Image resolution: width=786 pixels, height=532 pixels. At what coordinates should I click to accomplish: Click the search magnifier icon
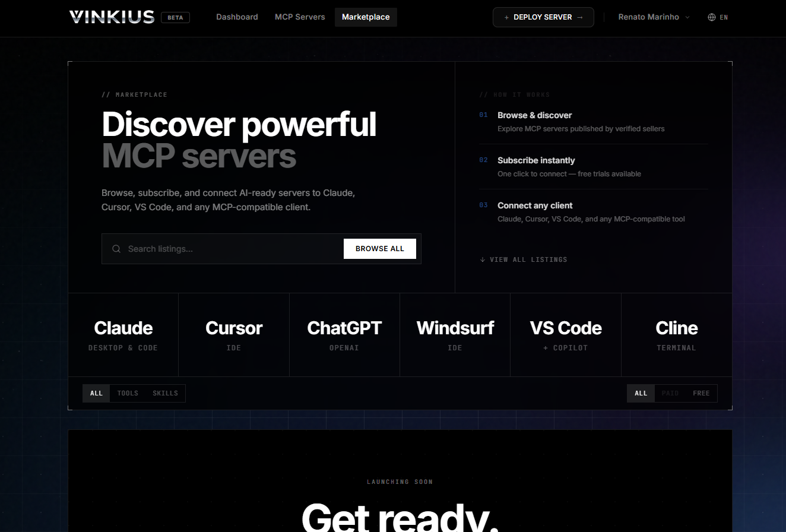[x=116, y=249]
